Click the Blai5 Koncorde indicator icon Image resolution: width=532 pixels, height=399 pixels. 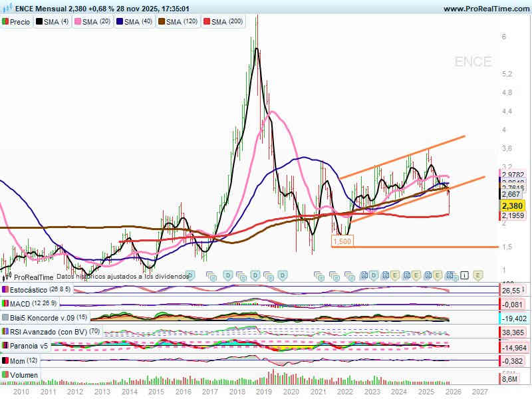pos(6,318)
